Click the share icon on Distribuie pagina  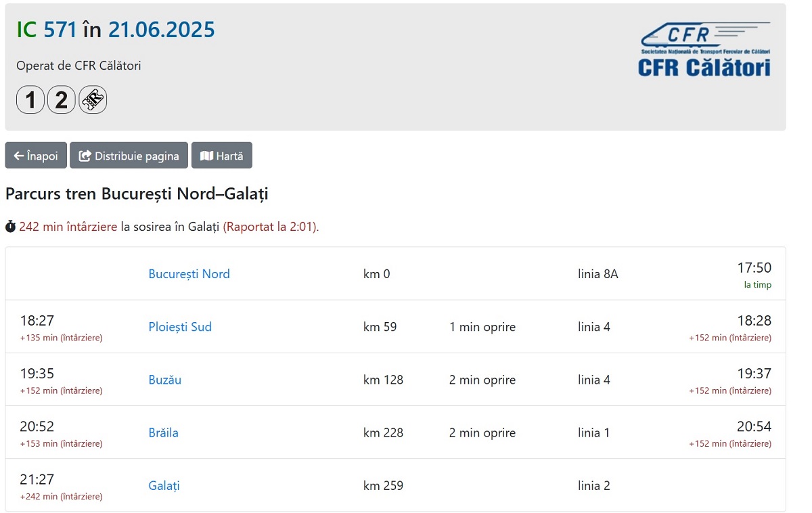point(85,156)
